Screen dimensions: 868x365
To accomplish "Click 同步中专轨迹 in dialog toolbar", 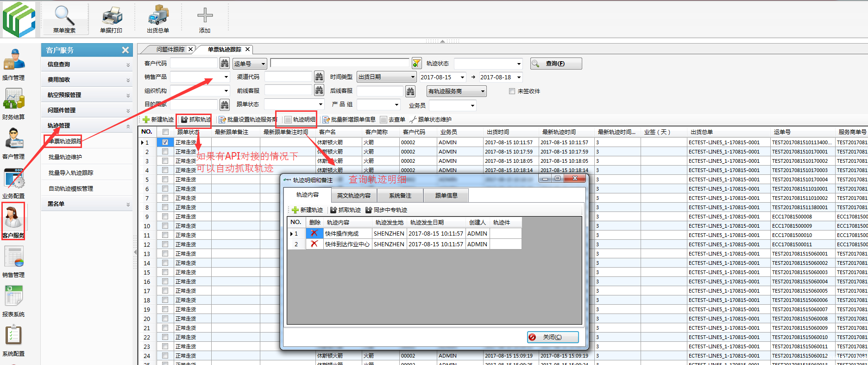I will (x=386, y=210).
